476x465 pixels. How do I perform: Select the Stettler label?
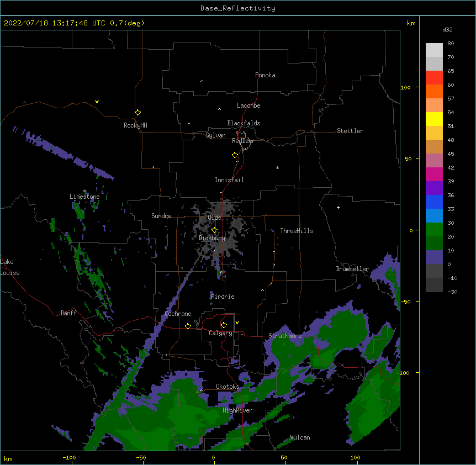[x=350, y=131]
